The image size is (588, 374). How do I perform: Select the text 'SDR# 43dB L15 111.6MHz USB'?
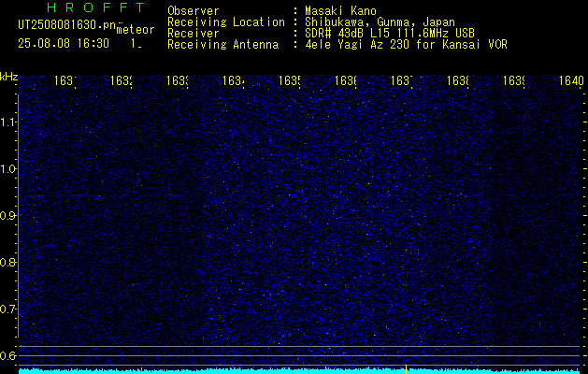(x=390, y=34)
